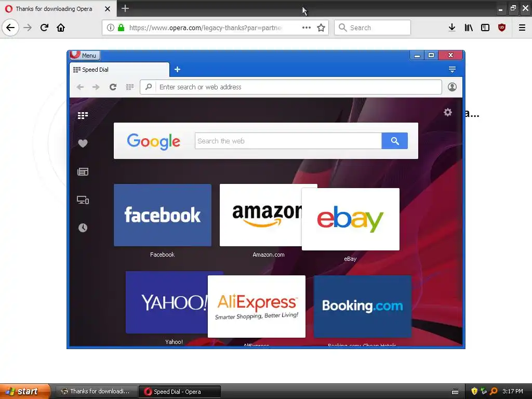Click the Opera toolbar Speed Dial grid
Image resolution: width=532 pixels, height=399 pixels.
coord(129,87)
